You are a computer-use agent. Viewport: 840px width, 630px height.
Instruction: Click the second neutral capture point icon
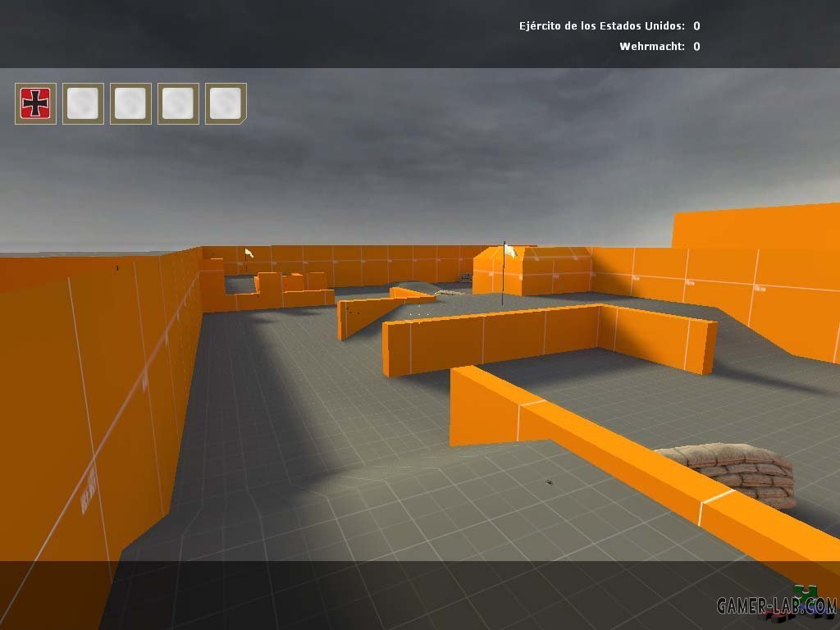[83, 103]
